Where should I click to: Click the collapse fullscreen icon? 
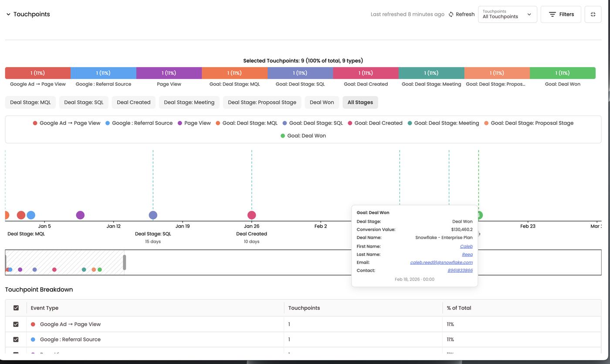[x=593, y=14]
